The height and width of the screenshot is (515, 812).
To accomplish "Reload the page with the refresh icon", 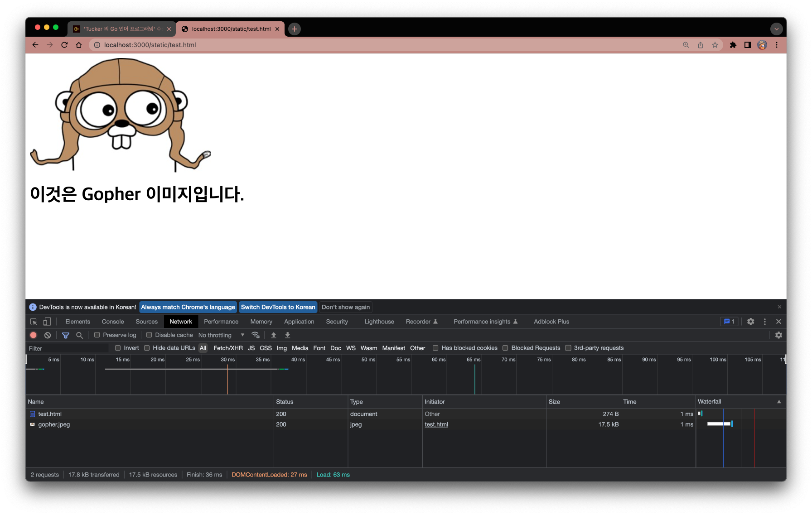I will (64, 45).
